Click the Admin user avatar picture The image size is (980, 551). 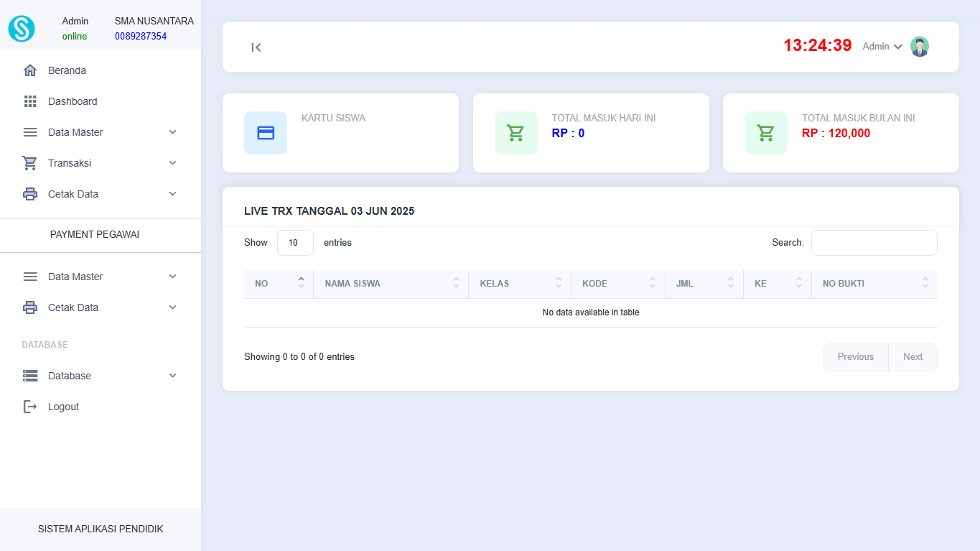click(919, 47)
